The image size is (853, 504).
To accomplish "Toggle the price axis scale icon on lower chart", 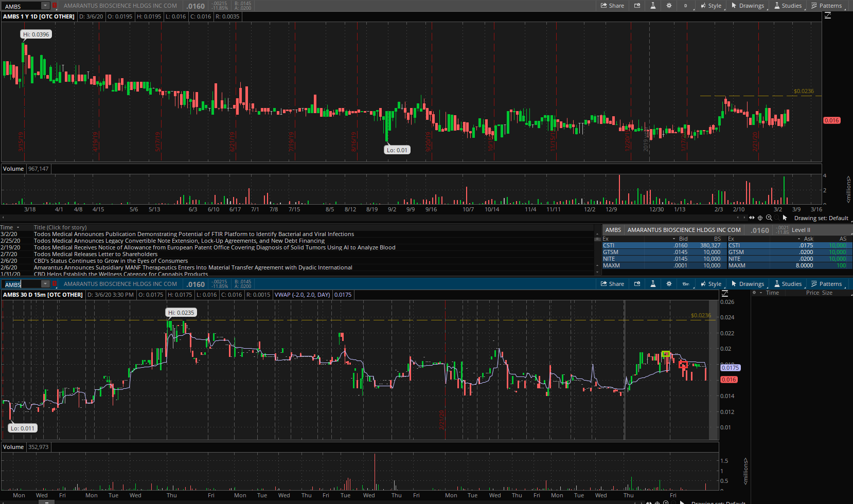I will 725,294.
